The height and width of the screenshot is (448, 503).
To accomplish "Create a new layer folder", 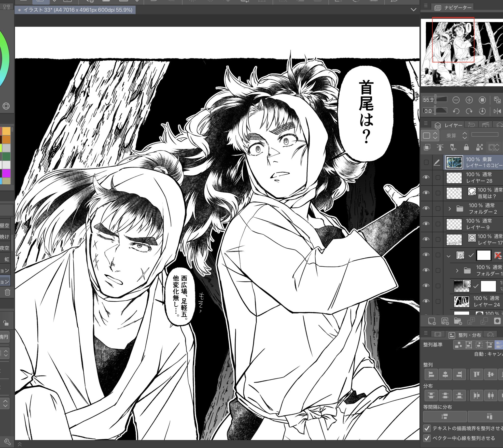I will (x=458, y=321).
